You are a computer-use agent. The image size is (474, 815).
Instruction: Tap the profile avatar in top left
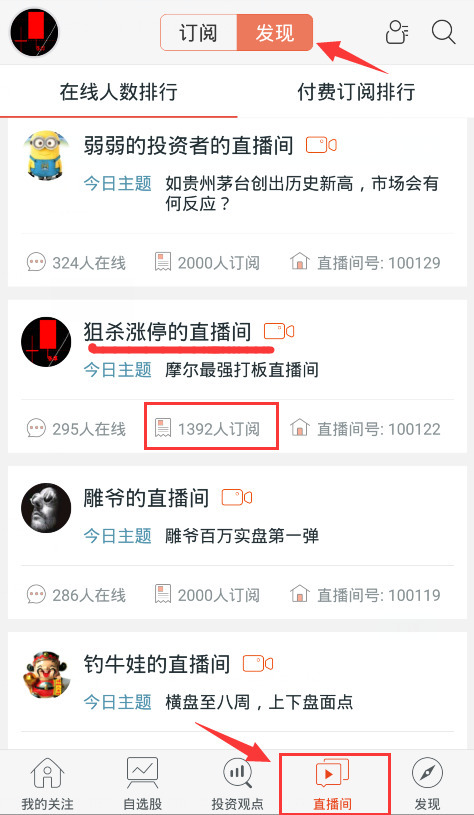[34, 32]
